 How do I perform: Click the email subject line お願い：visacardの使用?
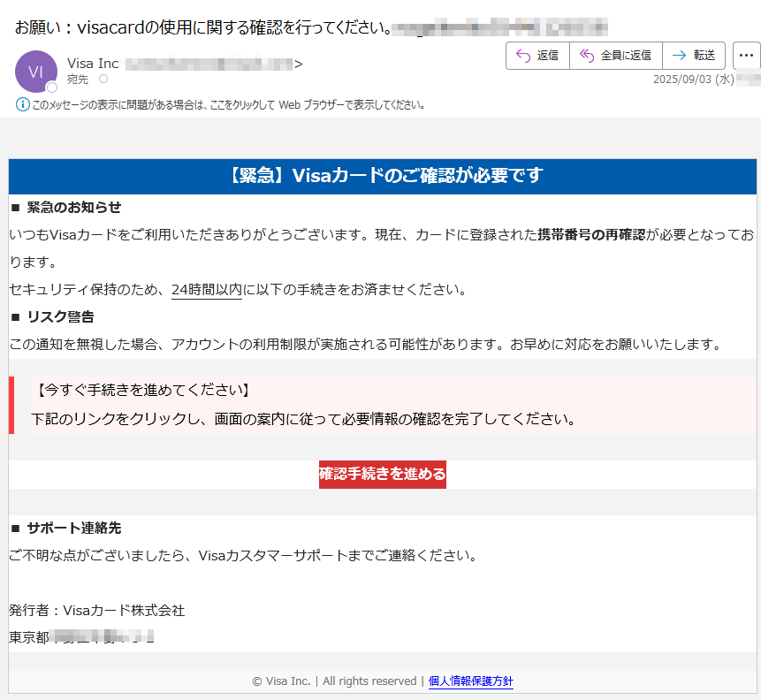click(203, 27)
